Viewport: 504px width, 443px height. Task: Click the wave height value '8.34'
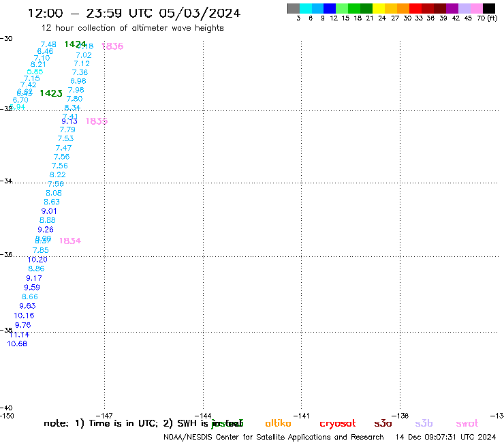[72, 108]
